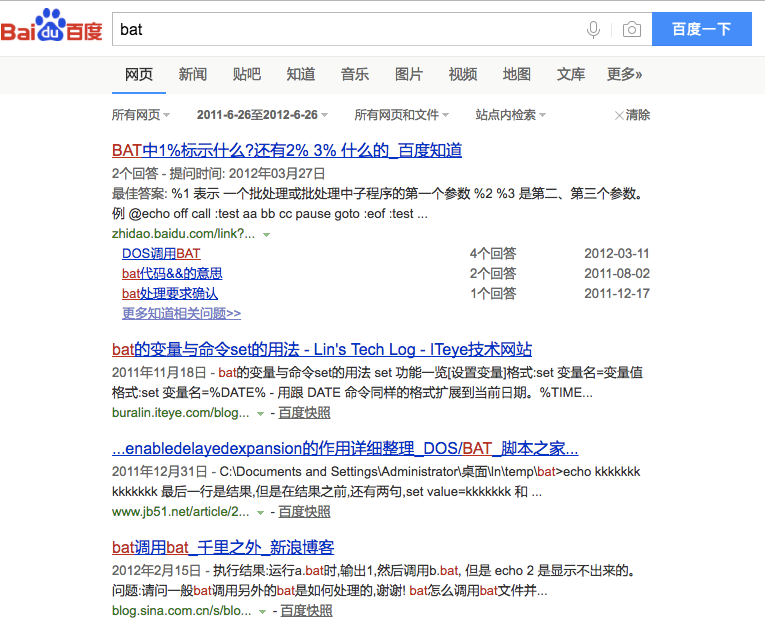Image resolution: width=765 pixels, height=628 pixels.
Task: Open the 更多» tab menu
Action: (x=625, y=74)
